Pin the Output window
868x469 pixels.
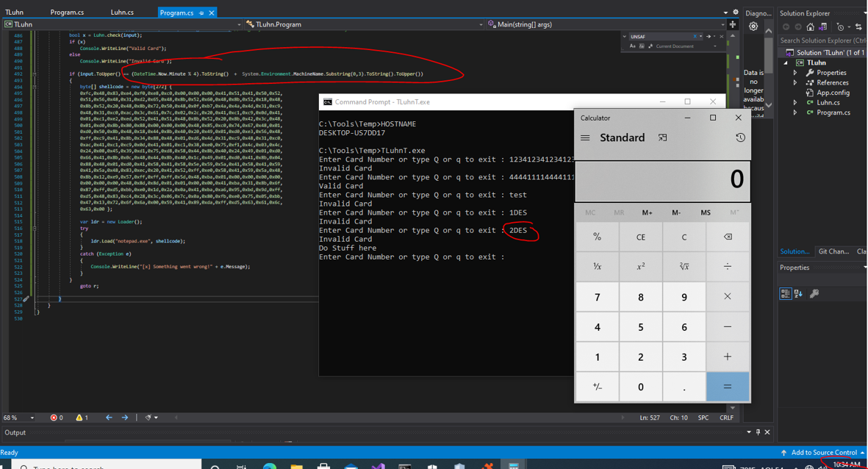coord(759,432)
